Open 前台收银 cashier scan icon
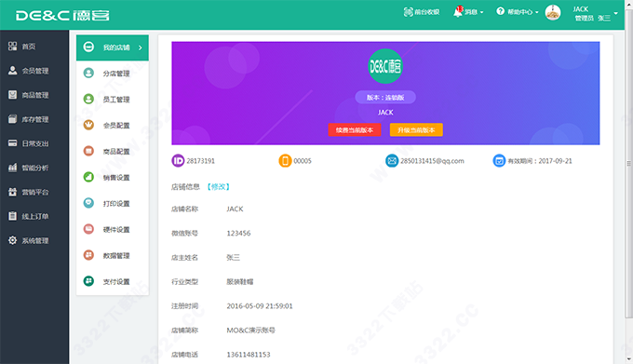Screen dimensions: 633x364 (408, 12)
